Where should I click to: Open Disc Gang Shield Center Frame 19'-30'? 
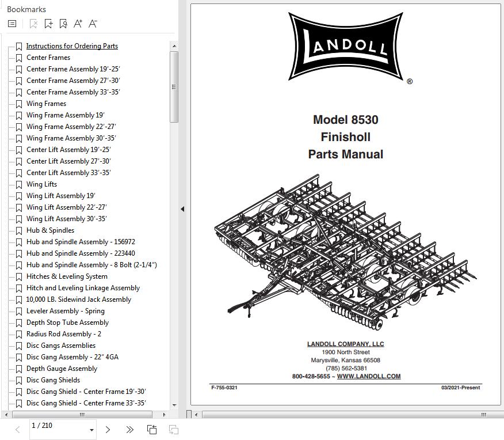[x=86, y=392]
